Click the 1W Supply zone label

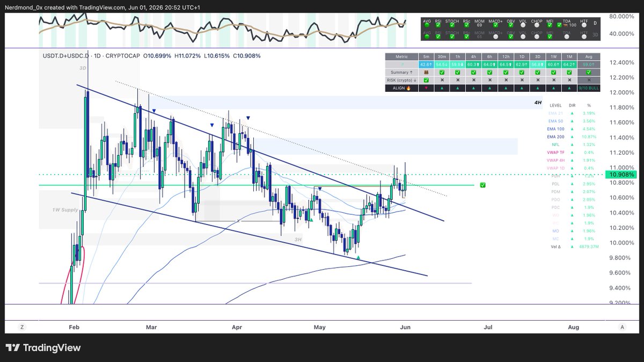[x=64, y=209]
